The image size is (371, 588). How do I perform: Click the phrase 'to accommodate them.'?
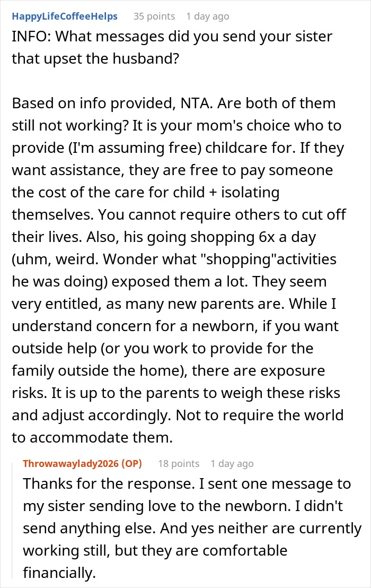tap(92, 438)
